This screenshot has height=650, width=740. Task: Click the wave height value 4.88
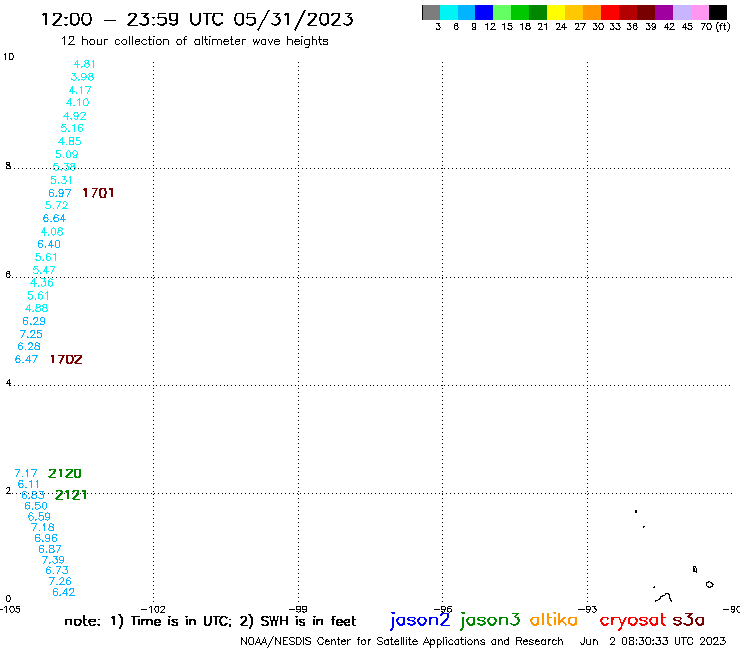[x=36, y=308]
